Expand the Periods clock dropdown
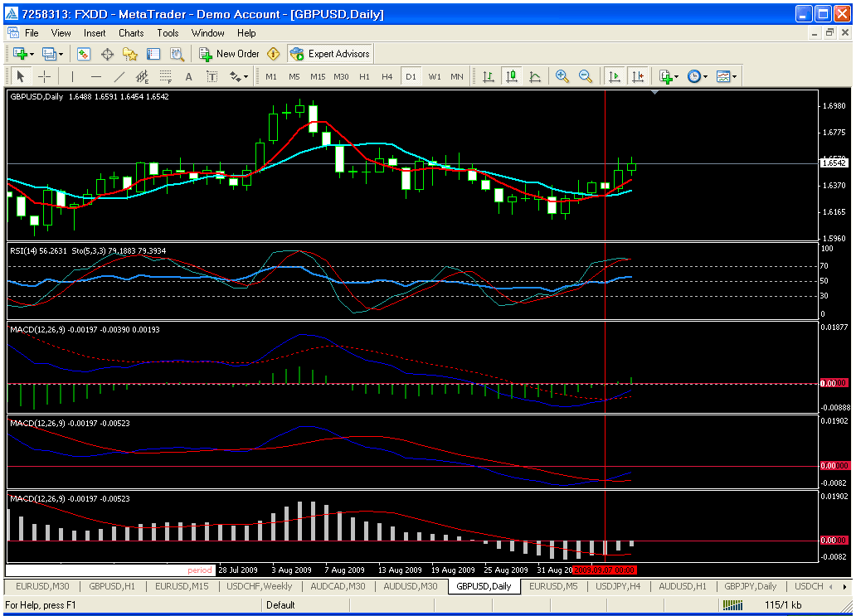 pyautogui.click(x=697, y=76)
